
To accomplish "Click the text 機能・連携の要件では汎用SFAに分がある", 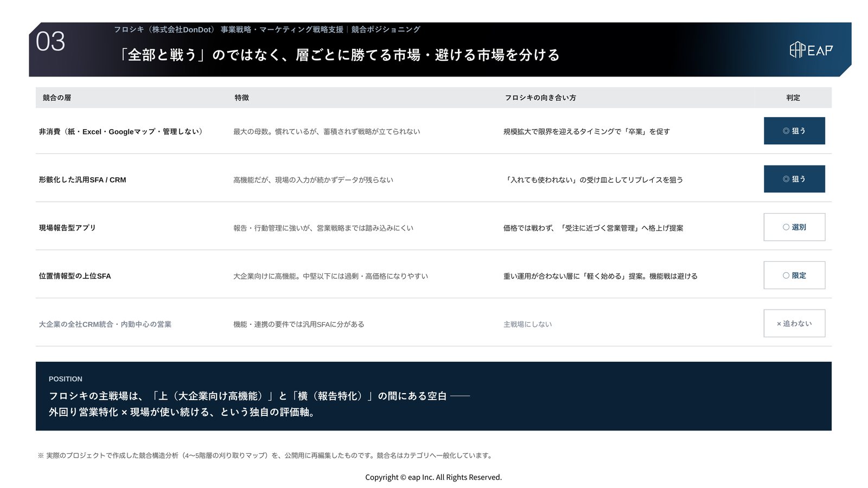I will (299, 324).
